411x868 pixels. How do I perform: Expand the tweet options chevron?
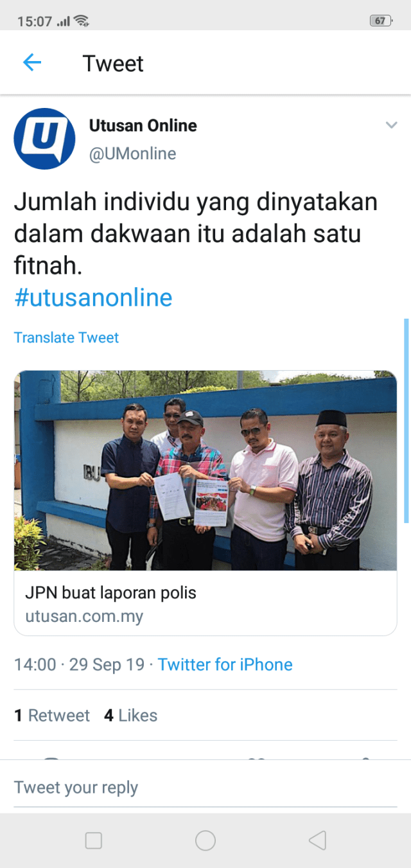pyautogui.click(x=391, y=125)
